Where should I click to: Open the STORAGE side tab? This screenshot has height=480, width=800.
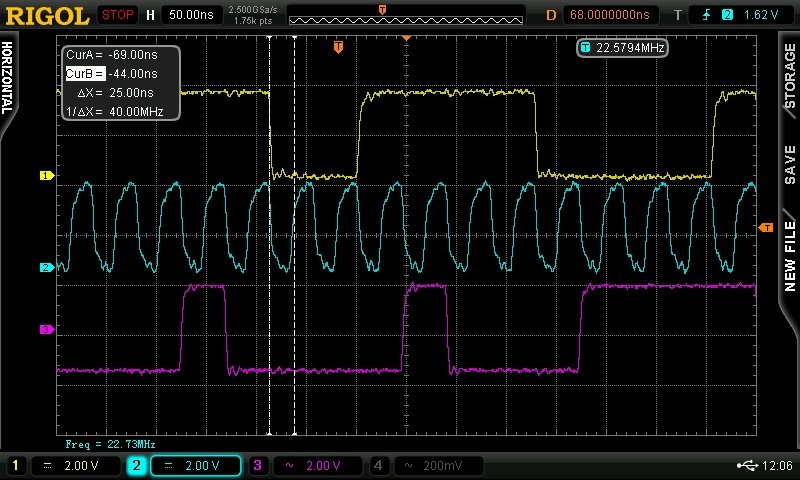tap(790, 75)
